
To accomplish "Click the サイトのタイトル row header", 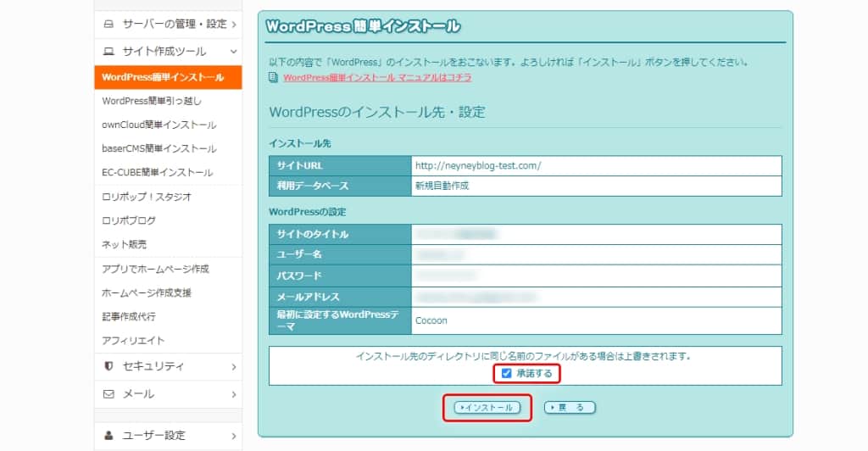I will click(x=340, y=234).
